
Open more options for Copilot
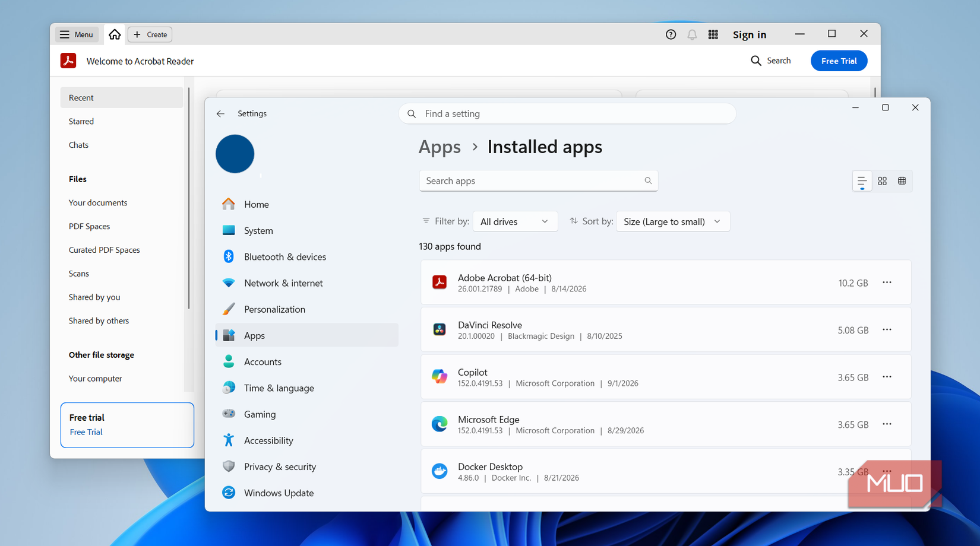pos(887,377)
